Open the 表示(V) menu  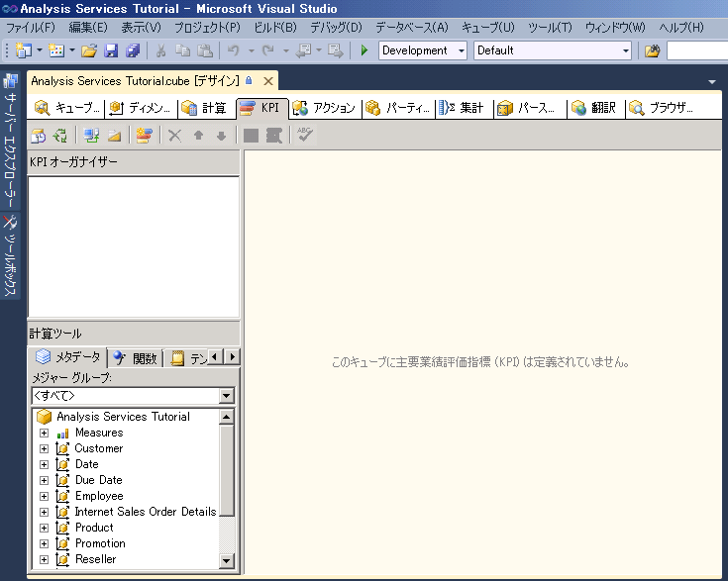[141, 28]
